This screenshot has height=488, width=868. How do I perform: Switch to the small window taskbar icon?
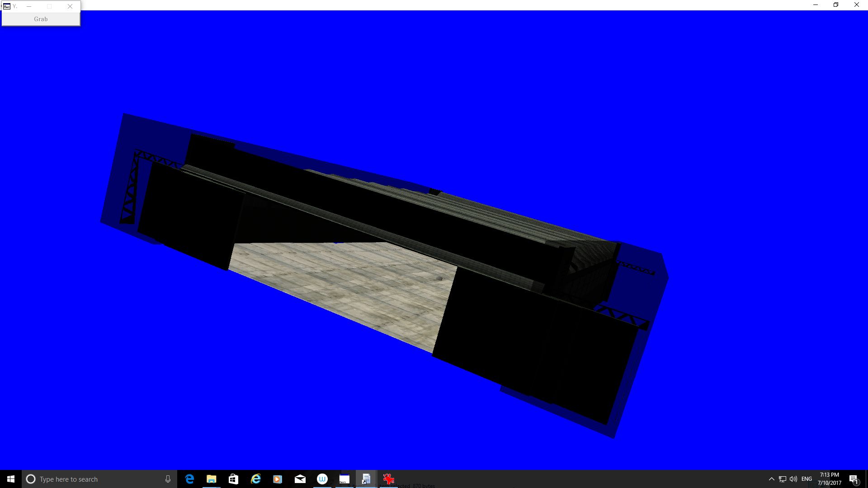(344, 479)
